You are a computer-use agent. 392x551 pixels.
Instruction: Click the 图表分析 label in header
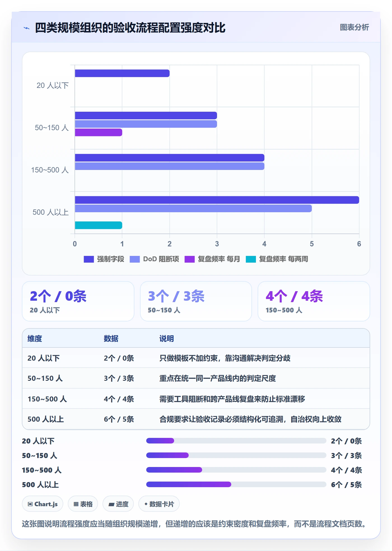(354, 27)
